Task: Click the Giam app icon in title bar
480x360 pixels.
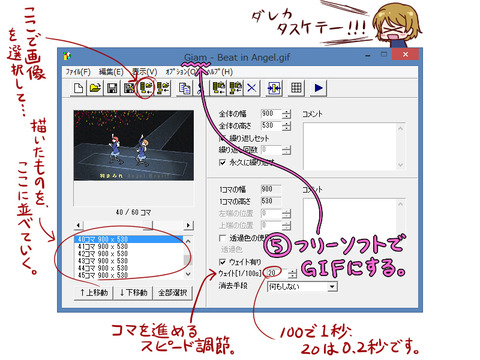Action: click(67, 56)
